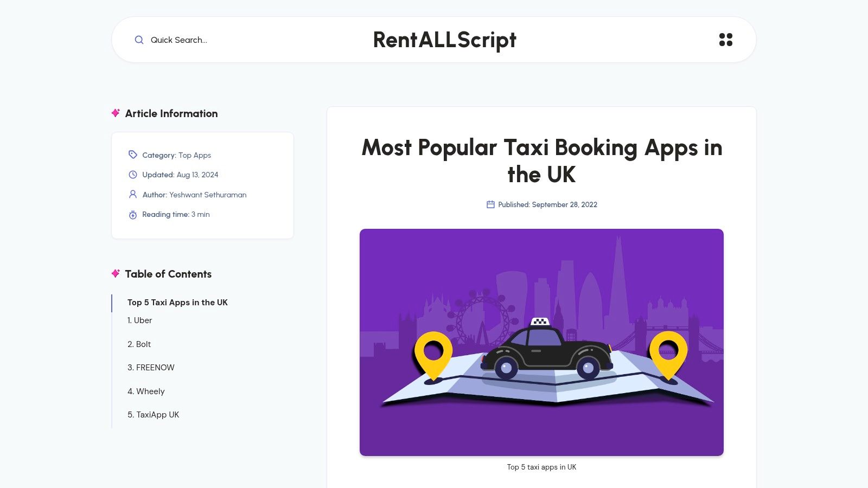Go to the TaxiApp UK section

pos(153,415)
